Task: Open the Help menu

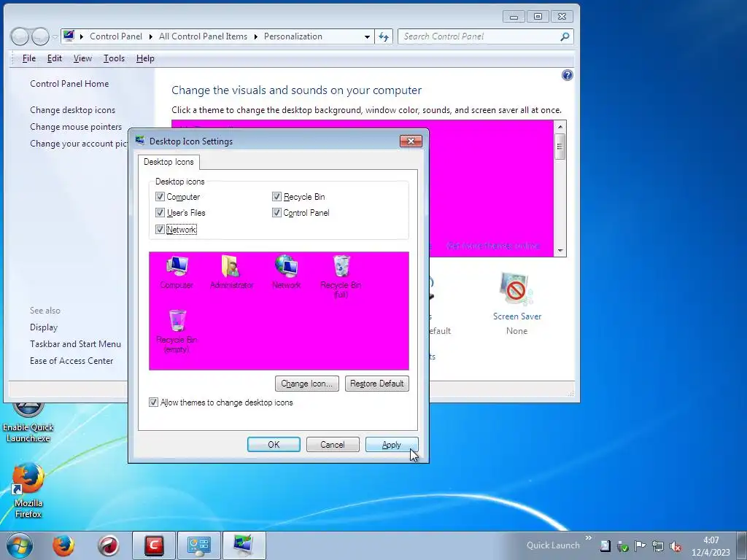Action: click(x=145, y=58)
